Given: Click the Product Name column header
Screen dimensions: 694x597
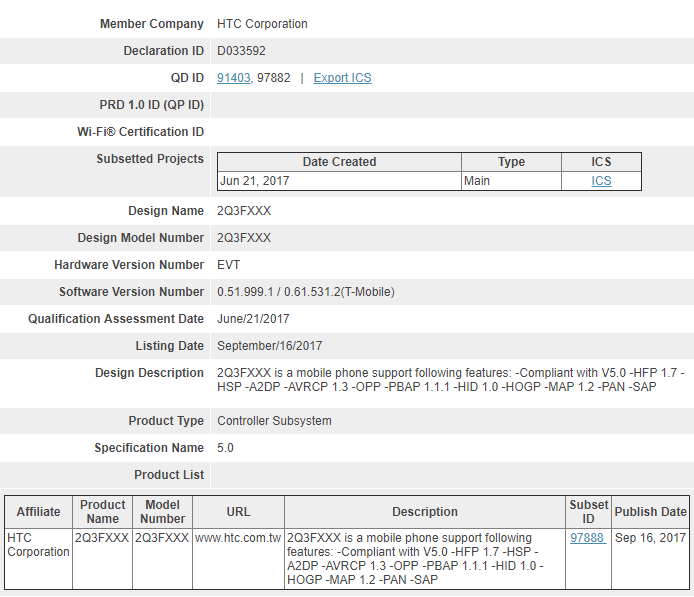Looking at the screenshot, I should tap(102, 512).
